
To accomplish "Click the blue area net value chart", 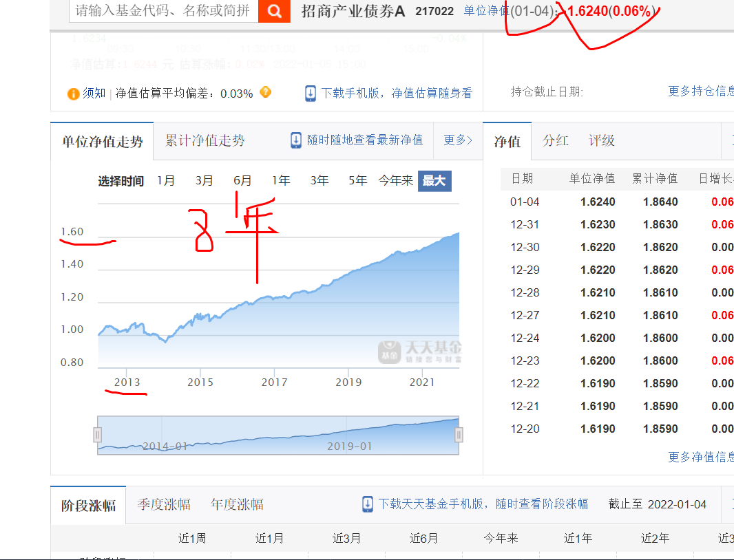I will pos(279,299).
